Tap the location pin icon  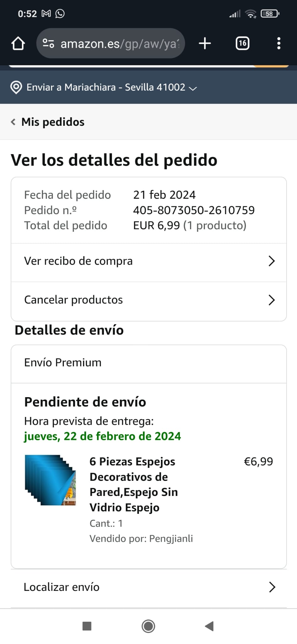click(16, 87)
